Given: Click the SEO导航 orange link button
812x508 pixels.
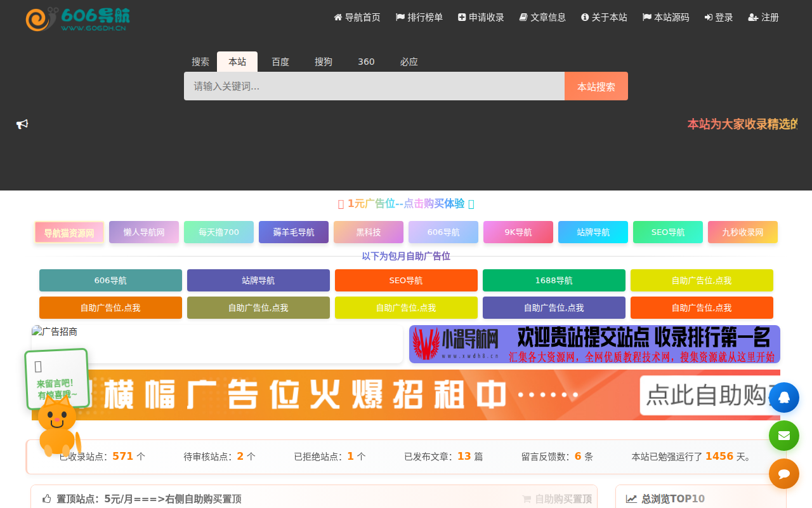Looking at the screenshot, I should [x=406, y=280].
